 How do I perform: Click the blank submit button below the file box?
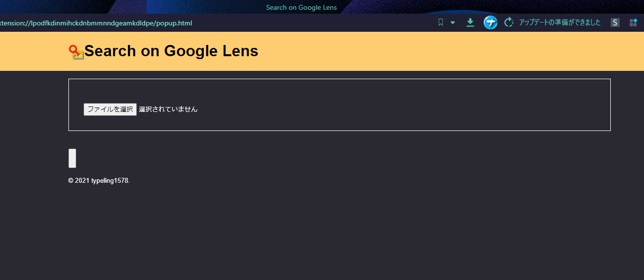point(72,158)
